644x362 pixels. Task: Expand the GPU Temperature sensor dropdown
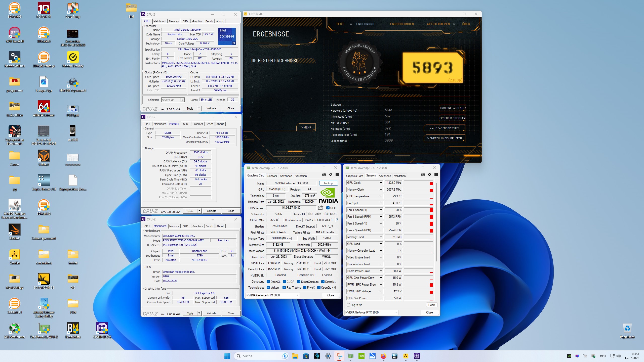click(381, 196)
